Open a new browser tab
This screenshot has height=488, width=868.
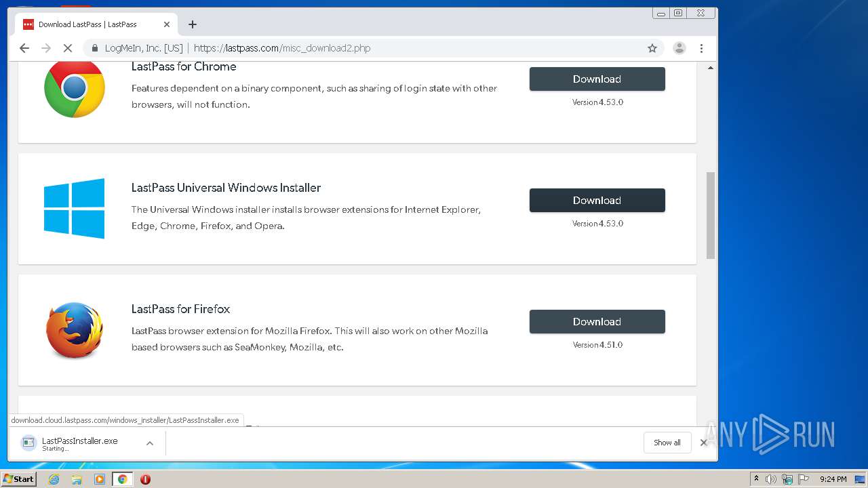(193, 24)
